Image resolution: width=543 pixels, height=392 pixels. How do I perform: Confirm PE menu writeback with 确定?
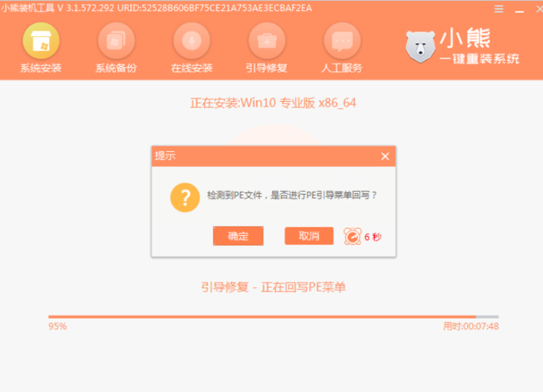coord(238,235)
